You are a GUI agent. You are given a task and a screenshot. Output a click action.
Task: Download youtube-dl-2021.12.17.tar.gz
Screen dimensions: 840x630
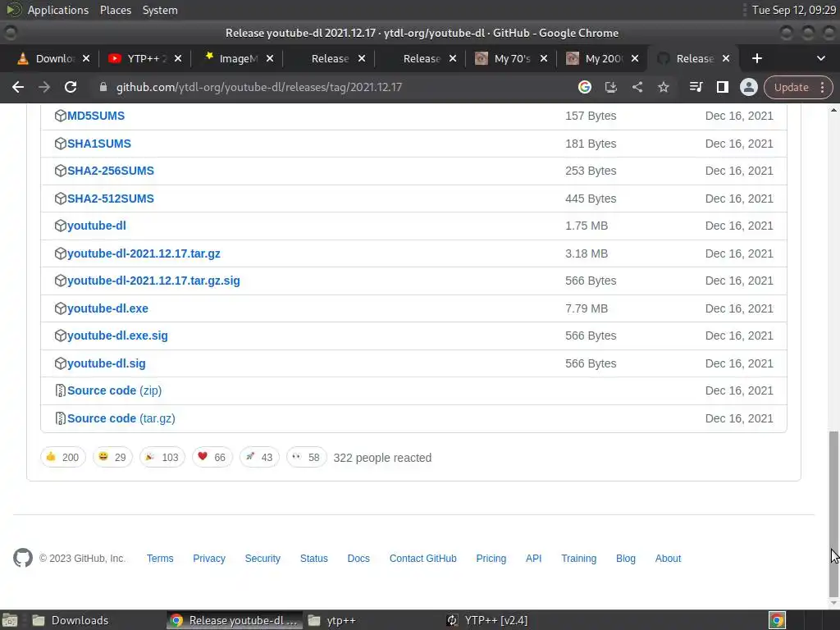point(144,253)
